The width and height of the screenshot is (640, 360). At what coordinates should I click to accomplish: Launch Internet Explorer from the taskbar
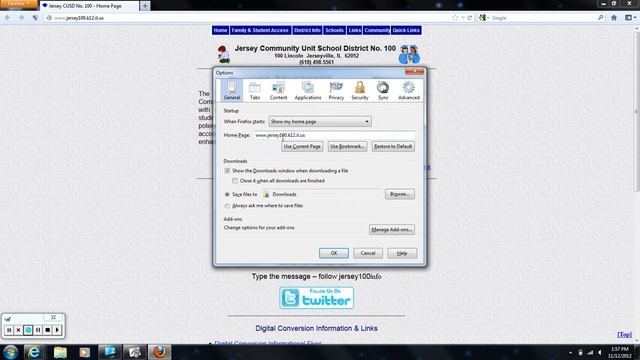(34, 352)
